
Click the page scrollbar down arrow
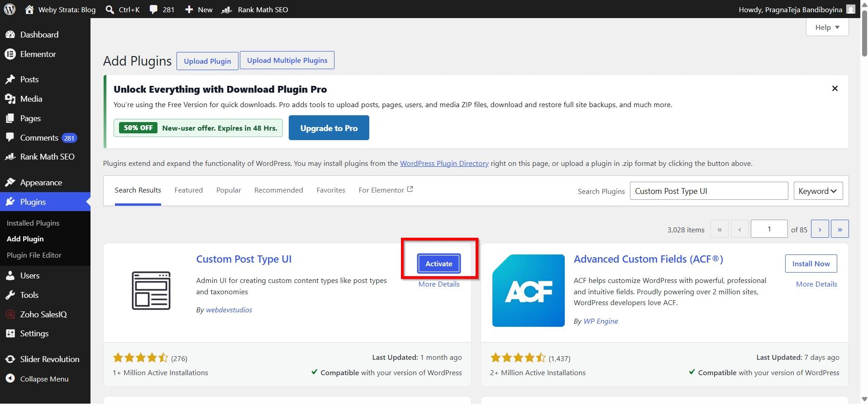point(864,400)
